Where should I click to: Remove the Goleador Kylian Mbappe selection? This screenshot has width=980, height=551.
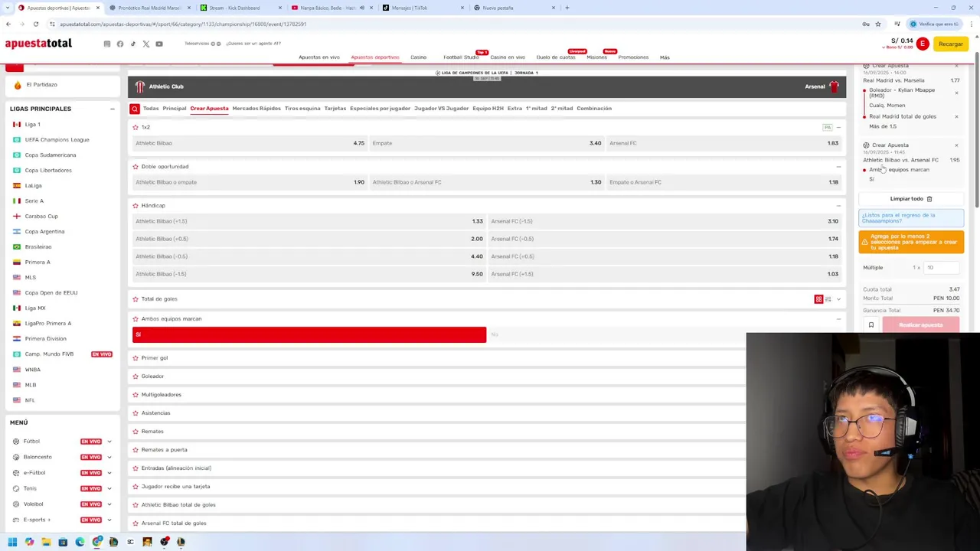956,93
